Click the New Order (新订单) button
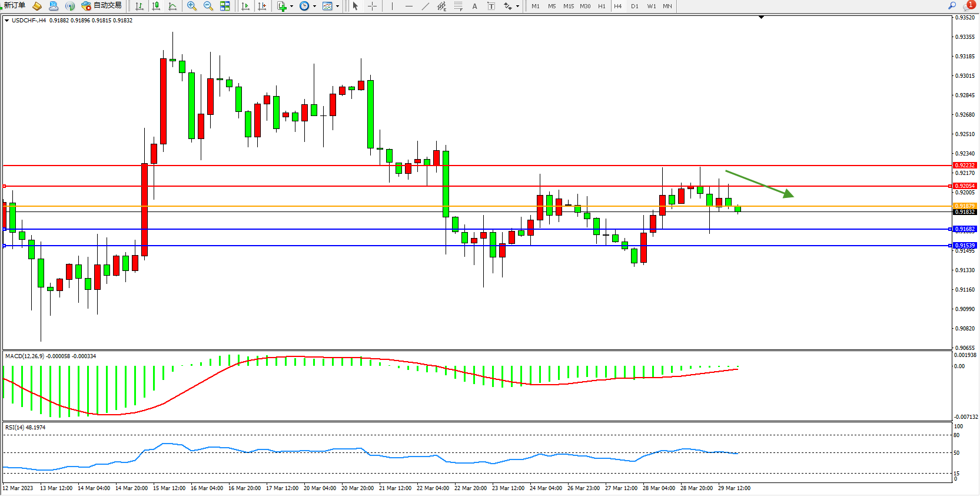The image size is (980, 496). pos(15,6)
